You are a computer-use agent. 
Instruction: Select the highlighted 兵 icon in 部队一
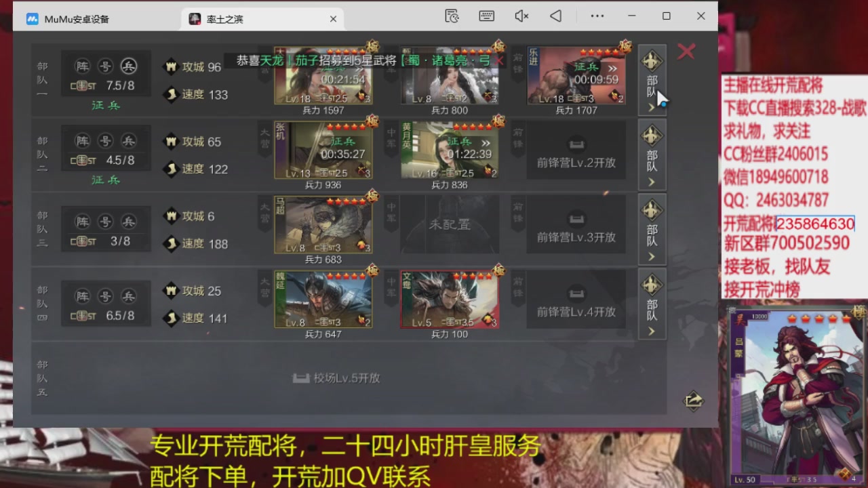(x=128, y=66)
